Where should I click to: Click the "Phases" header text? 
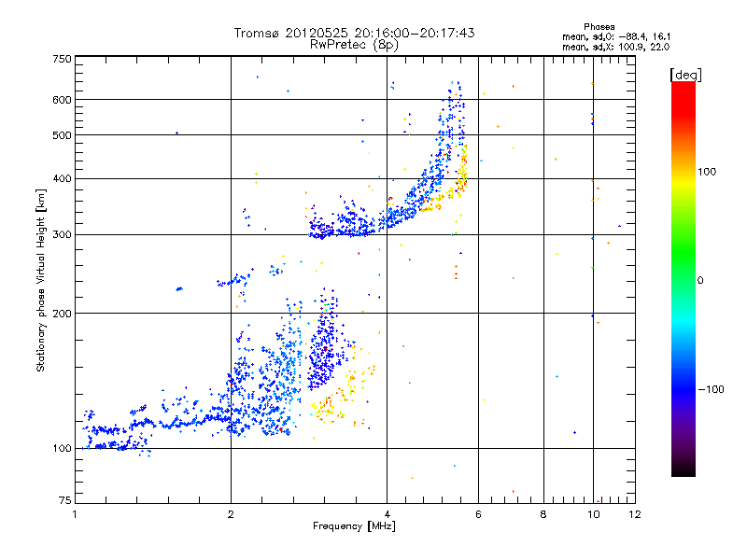[x=599, y=27]
